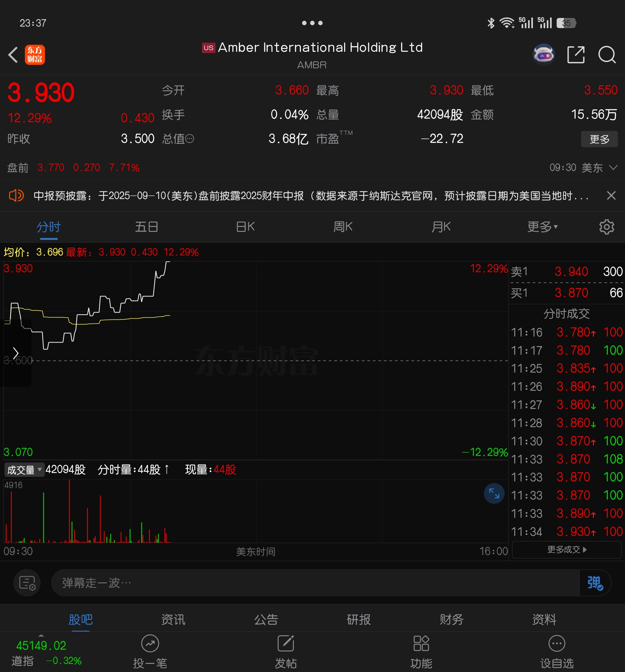Open the 资料 tab

(x=544, y=619)
